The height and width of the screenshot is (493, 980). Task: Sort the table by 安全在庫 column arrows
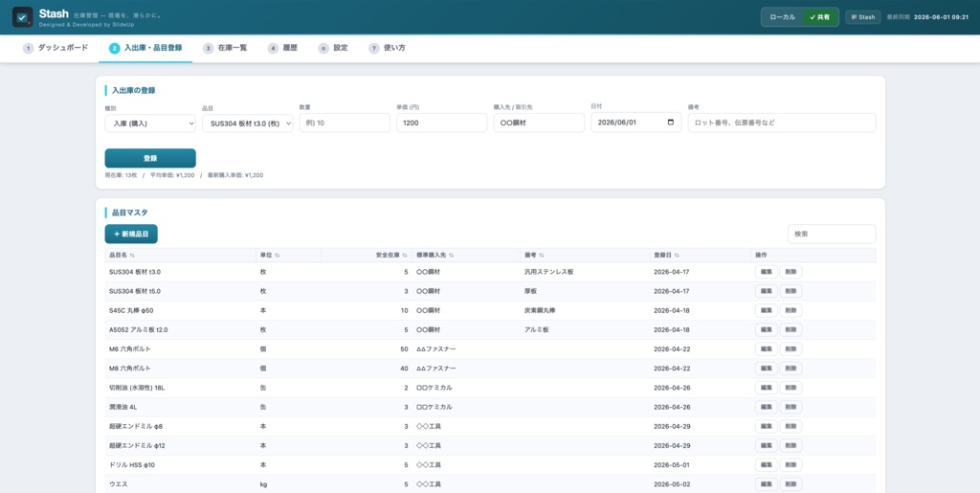click(x=405, y=256)
